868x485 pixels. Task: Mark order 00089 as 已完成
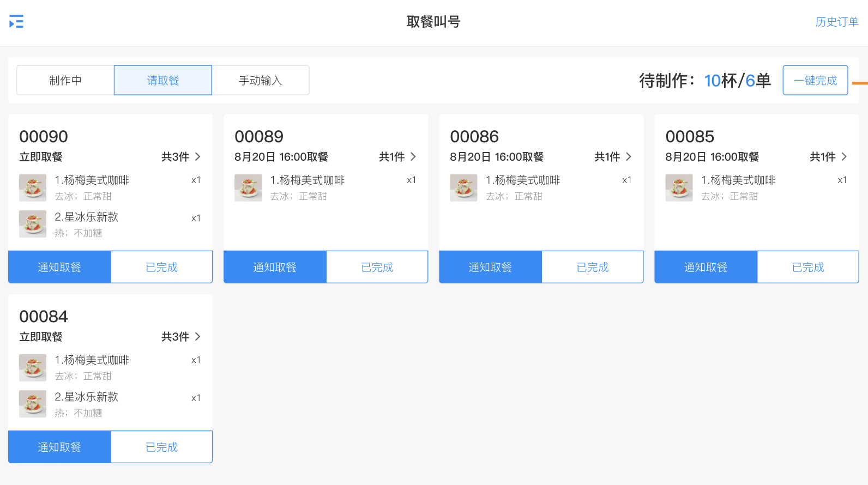(x=377, y=267)
